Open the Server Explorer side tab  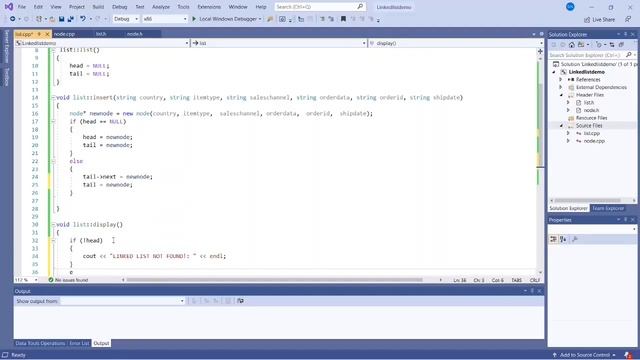pyautogui.click(x=6, y=46)
